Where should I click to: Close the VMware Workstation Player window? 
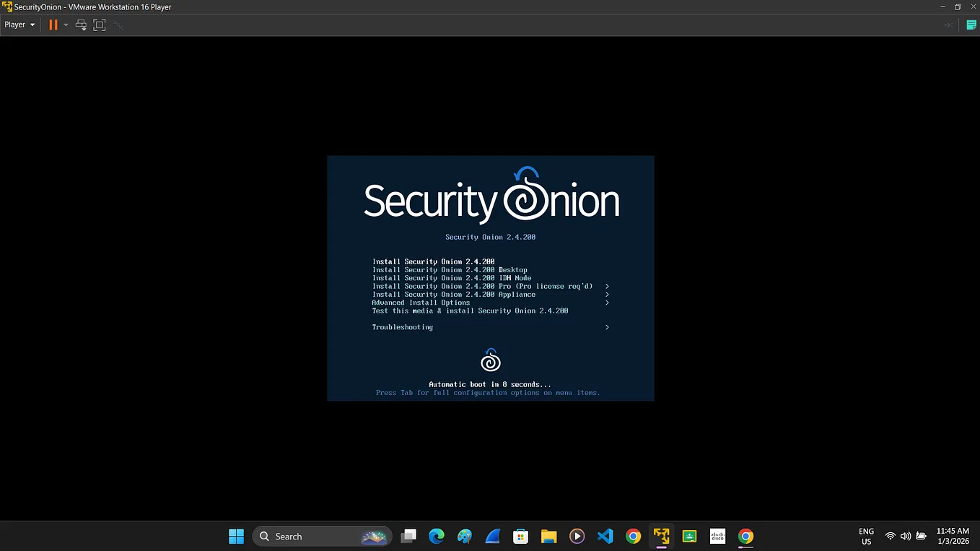[972, 6]
